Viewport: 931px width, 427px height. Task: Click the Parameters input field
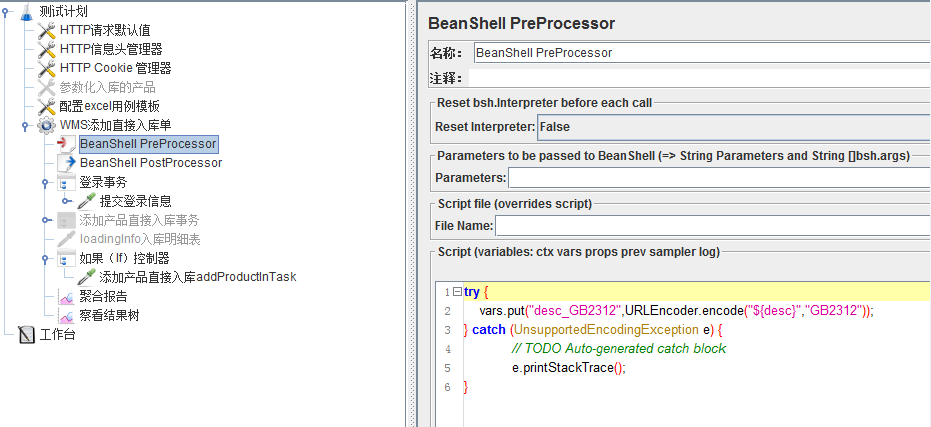[720, 178]
